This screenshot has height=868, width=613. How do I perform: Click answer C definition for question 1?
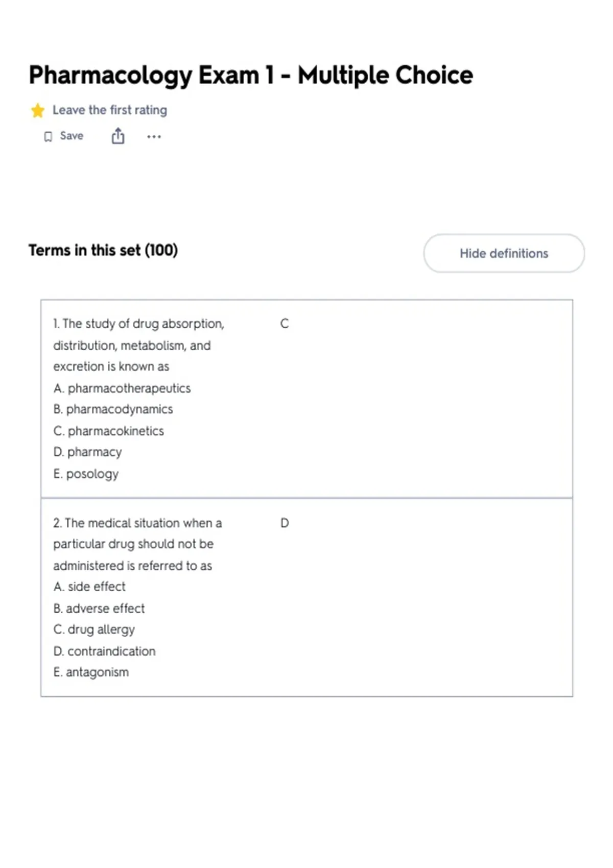click(x=285, y=324)
